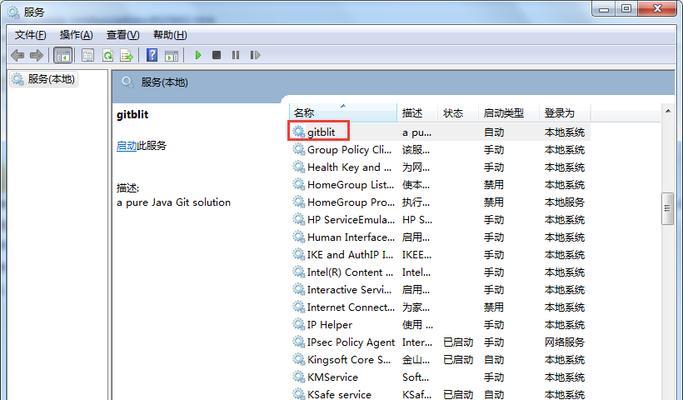This screenshot has height=400, width=683.
Task: Sort by the 启动类型 column header
Action: (x=508, y=113)
